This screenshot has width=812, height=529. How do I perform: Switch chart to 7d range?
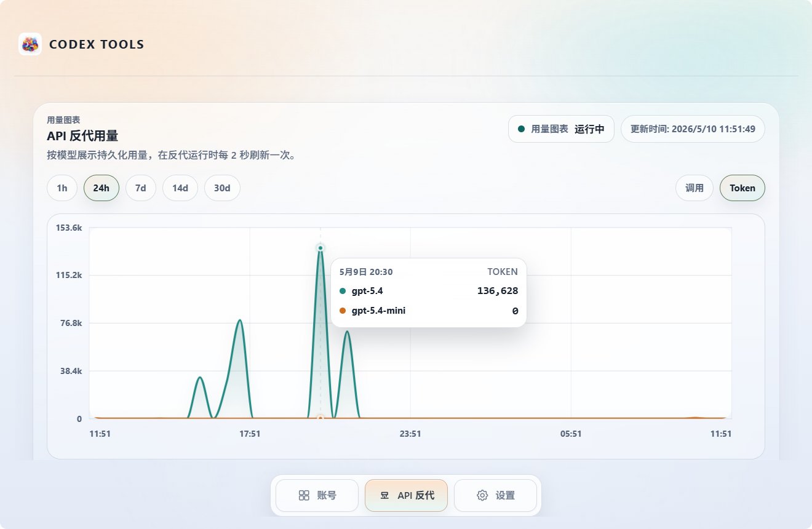141,188
